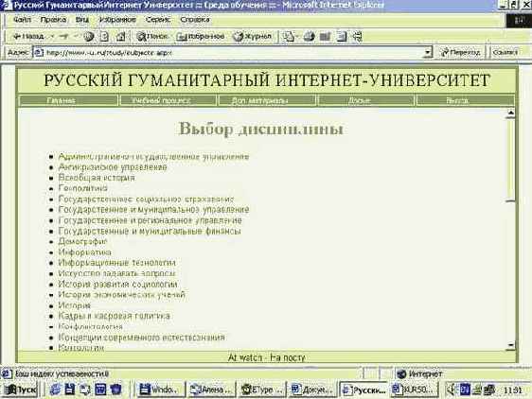The width and height of the screenshot is (532, 399).
Task: Click the speaker volume tray icon
Action: (451, 390)
